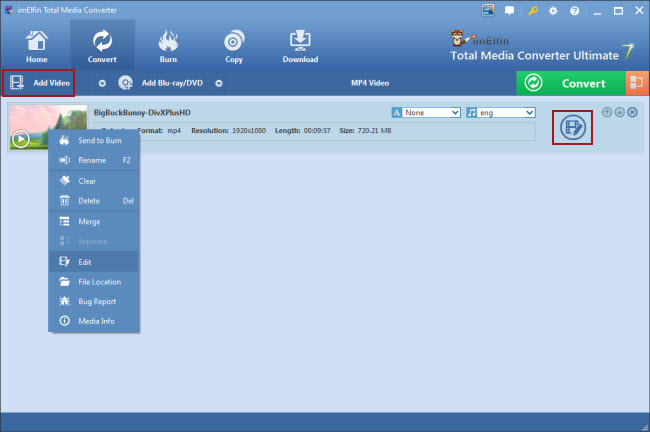650x432 pixels.
Task: Click the imElfin fox logo
Action: (458, 38)
